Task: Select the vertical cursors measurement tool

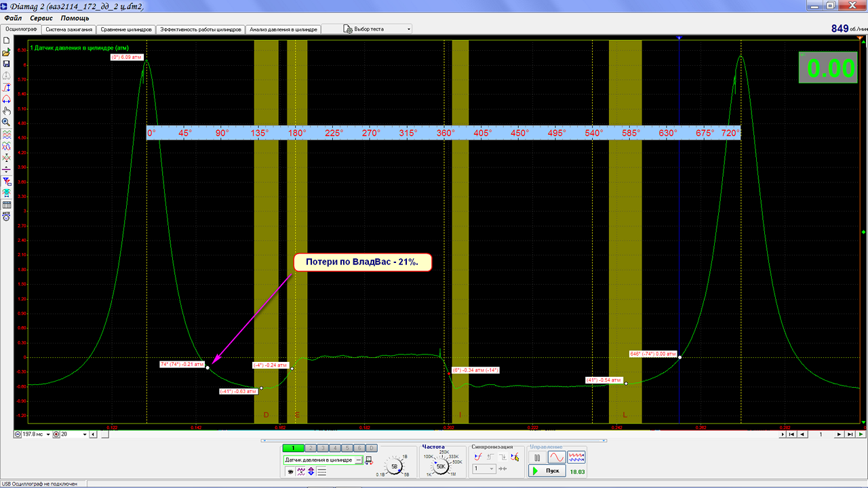Action: click(6, 87)
